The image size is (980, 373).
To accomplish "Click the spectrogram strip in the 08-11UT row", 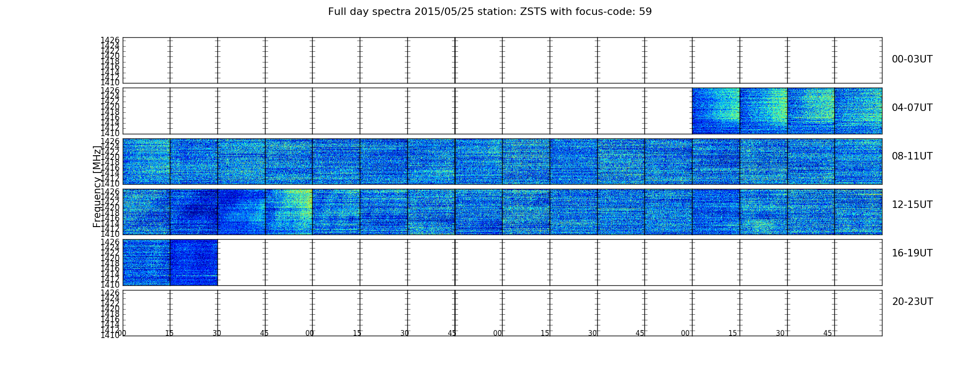I will 502,161.
